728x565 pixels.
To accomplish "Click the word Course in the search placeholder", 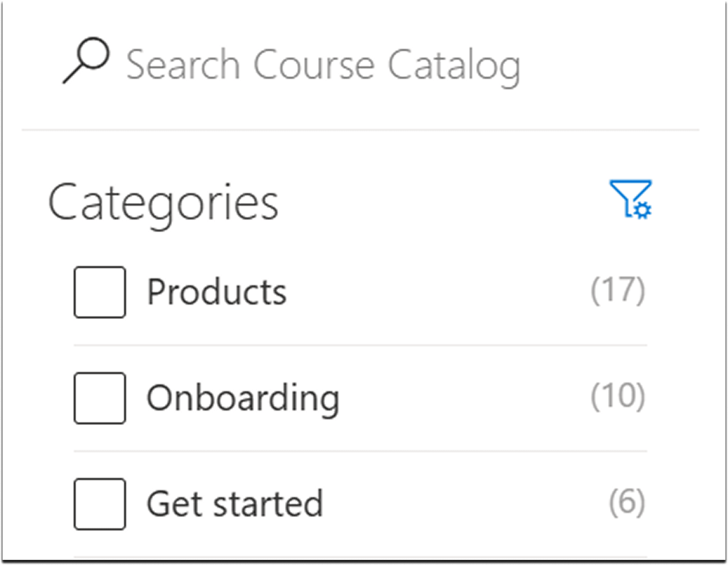I will [314, 65].
